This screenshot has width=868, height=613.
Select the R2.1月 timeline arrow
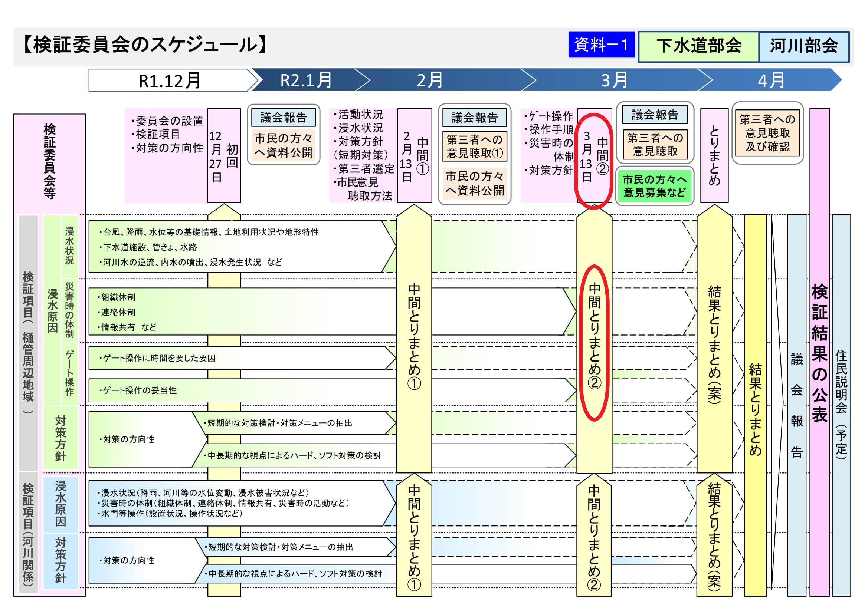(x=308, y=80)
